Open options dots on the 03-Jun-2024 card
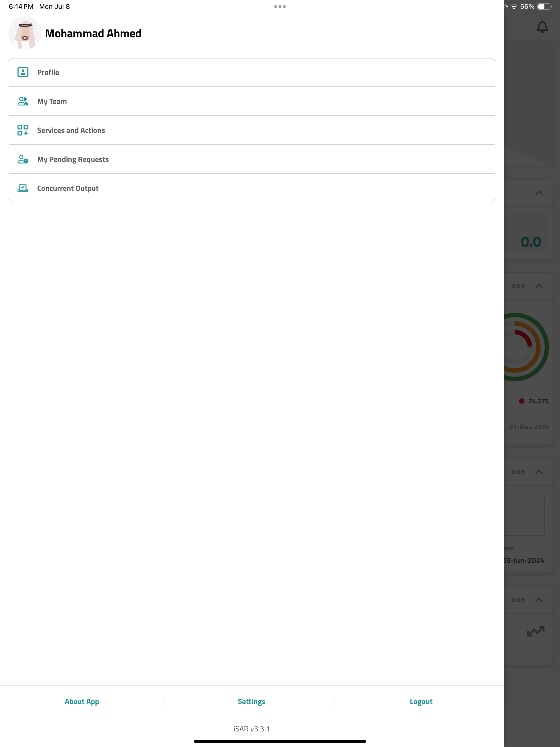 (518, 472)
